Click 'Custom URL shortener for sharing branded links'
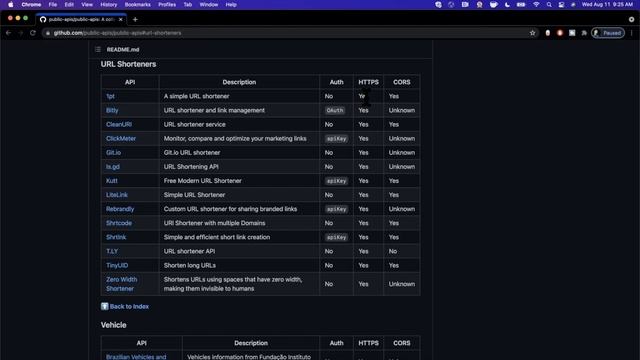 (x=230, y=209)
